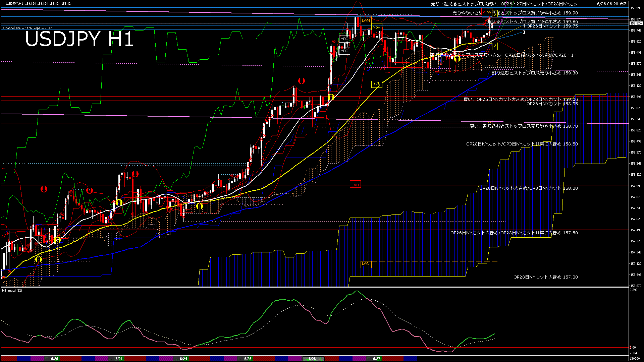Select the YDC label box
This screenshot has height=362, width=644.
[344, 39]
